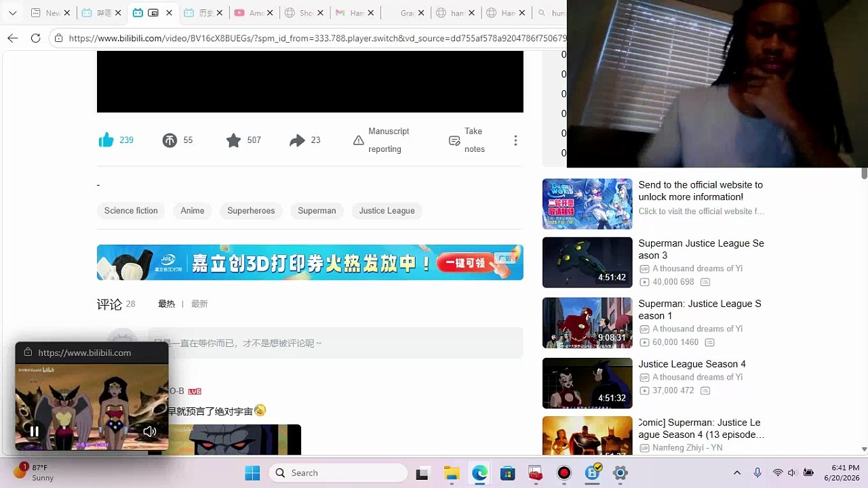The image size is (868, 488).
Task: Open Wi-Fi network settings in tray
Action: click(777, 473)
